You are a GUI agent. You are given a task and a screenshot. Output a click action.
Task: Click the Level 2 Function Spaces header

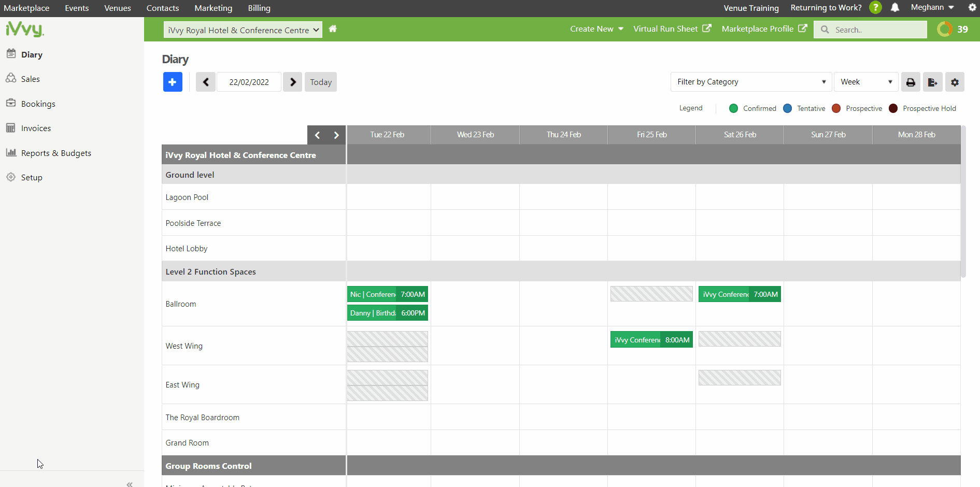click(x=211, y=272)
